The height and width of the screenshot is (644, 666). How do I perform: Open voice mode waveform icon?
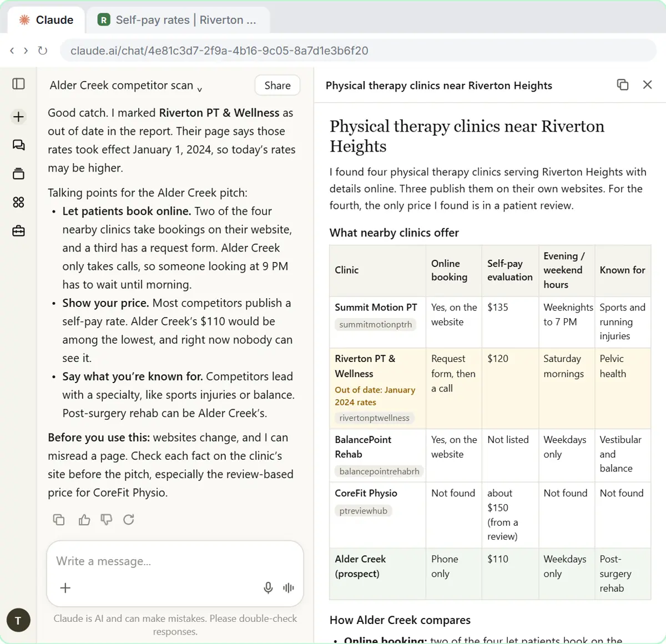click(289, 588)
